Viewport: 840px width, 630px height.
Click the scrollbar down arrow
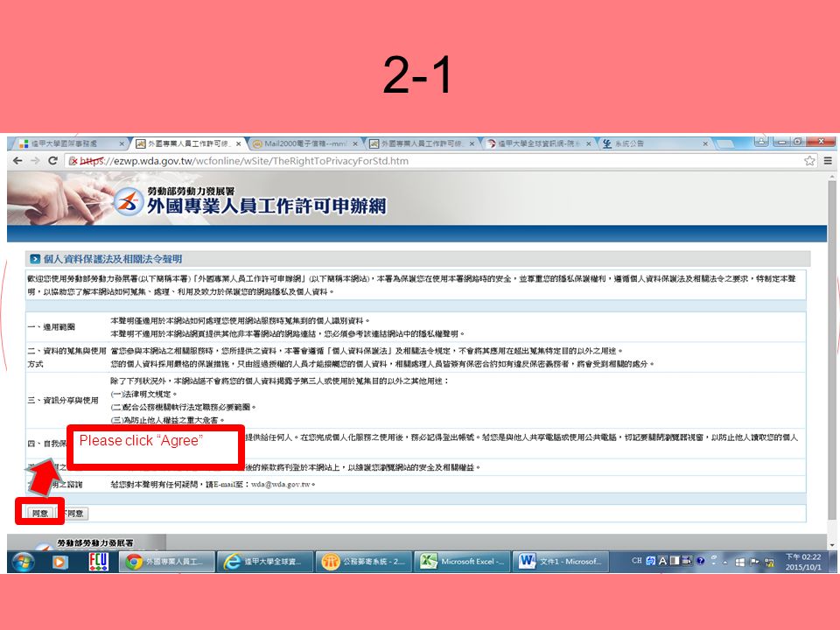coord(831,545)
